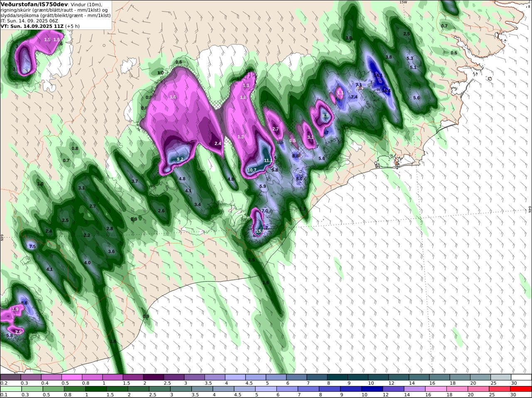Click the 3.0 value near the top
532x398 pixels.
[349, 38]
